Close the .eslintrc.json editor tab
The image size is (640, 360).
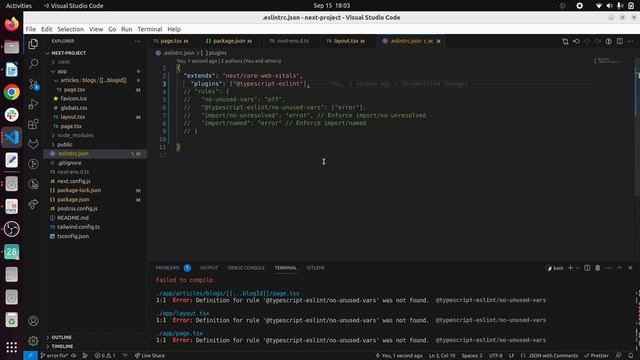(438, 41)
